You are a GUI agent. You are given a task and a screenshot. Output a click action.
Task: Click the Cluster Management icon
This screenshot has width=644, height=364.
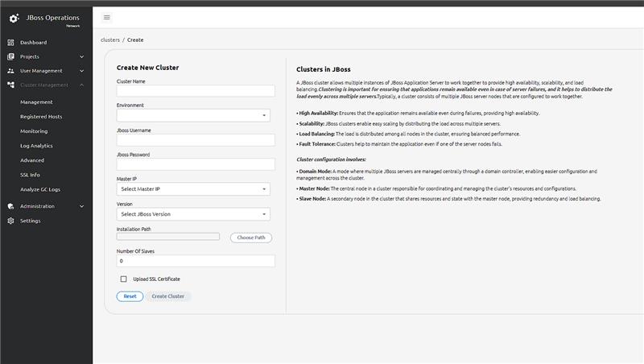[10, 85]
